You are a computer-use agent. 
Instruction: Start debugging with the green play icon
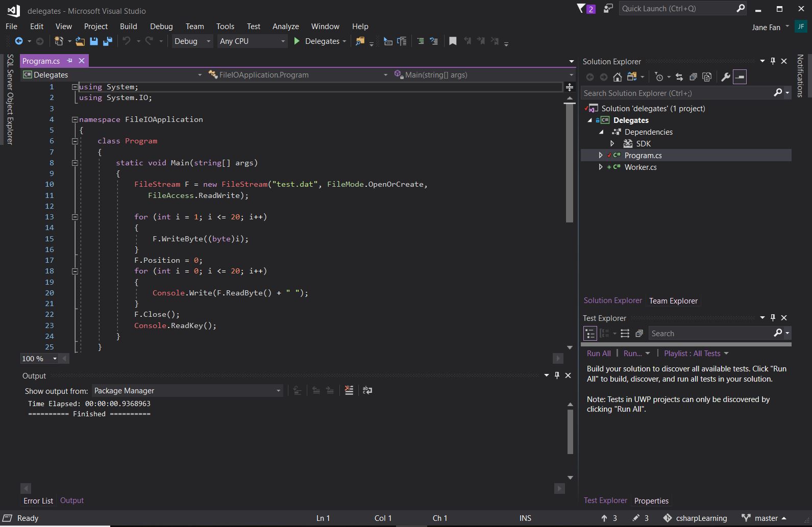tap(297, 41)
